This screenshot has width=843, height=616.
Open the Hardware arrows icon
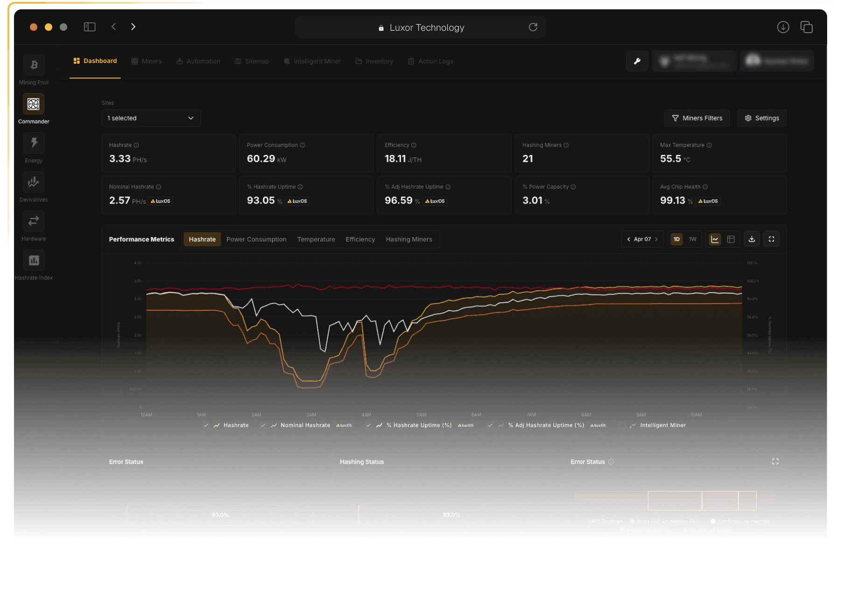pos(34,221)
